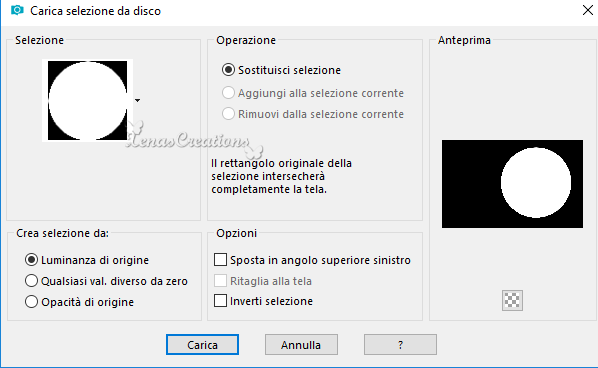Select Qualsiasi val. diverso da zero option
This screenshot has width=598, height=368.
click(x=31, y=281)
